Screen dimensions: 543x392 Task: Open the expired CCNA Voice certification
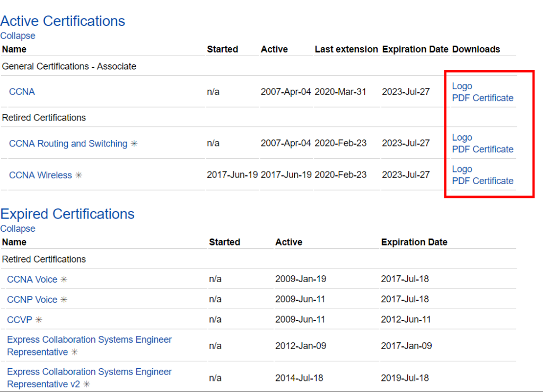[x=32, y=280]
